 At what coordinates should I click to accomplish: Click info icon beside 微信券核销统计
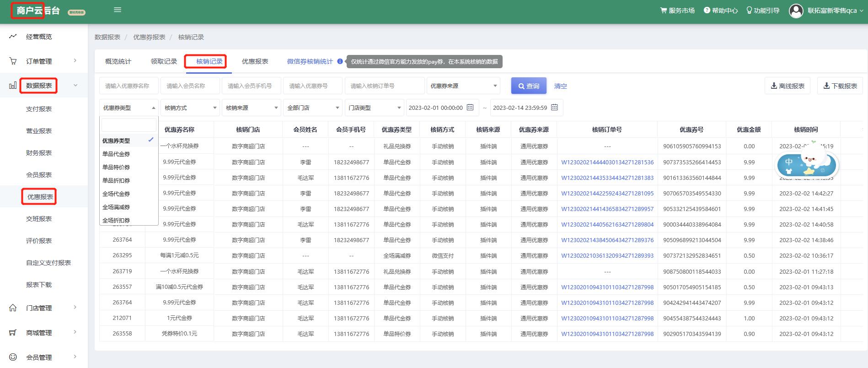[340, 61]
